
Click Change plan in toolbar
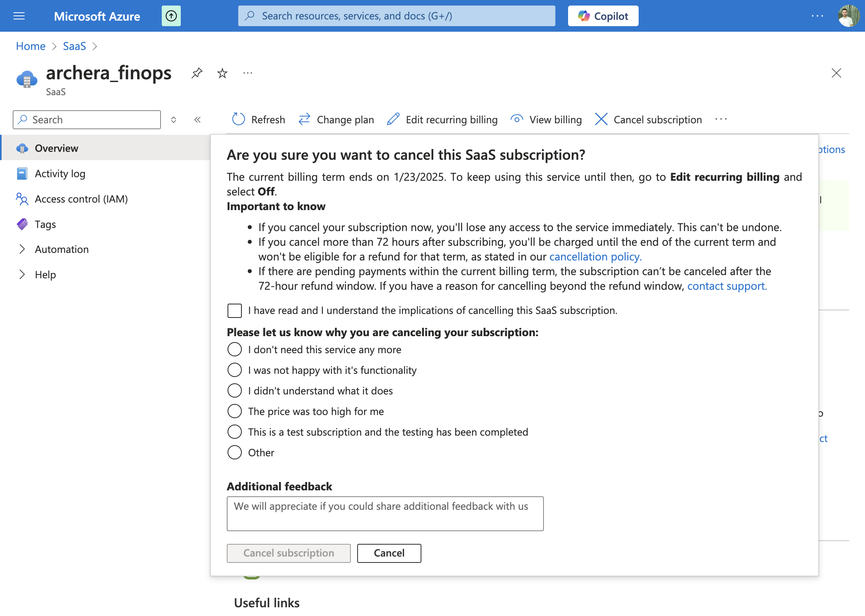coord(336,119)
